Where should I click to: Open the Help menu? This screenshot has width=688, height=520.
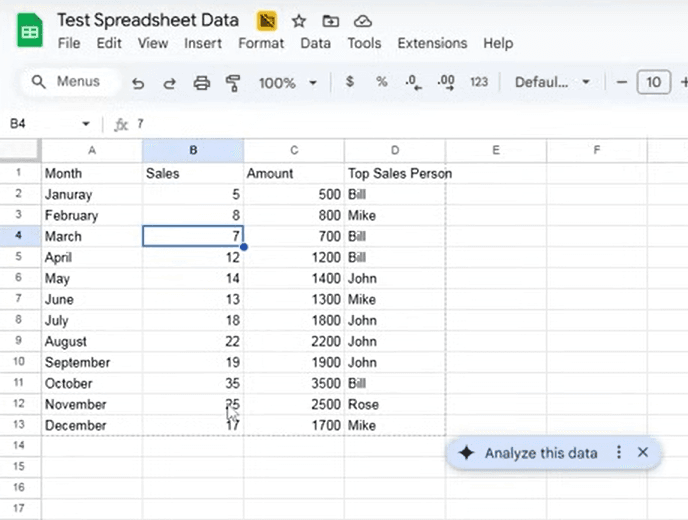point(498,43)
